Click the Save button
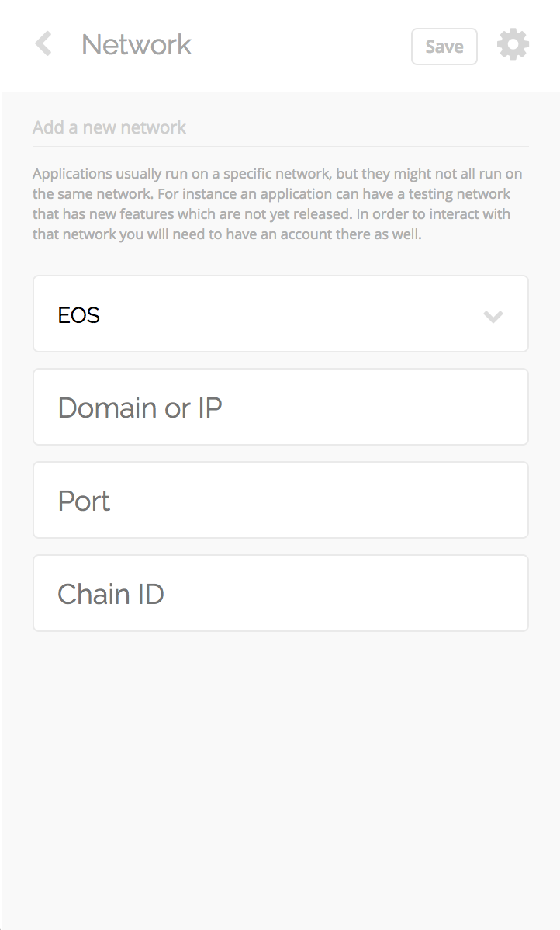560x930 pixels. pyautogui.click(x=444, y=47)
